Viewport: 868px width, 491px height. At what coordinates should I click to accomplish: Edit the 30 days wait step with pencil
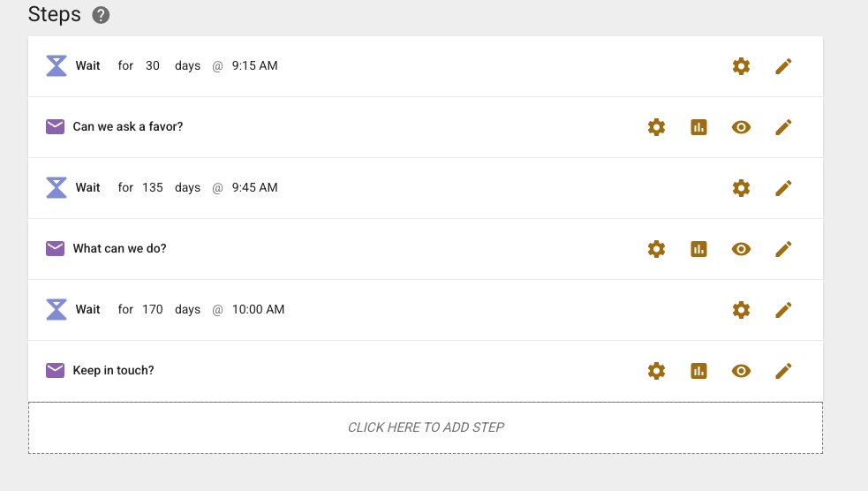click(783, 66)
